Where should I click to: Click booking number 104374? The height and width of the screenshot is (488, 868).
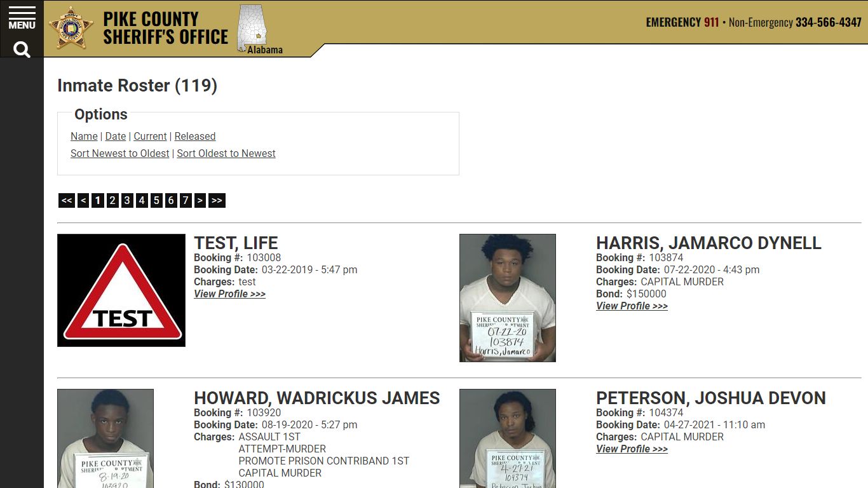666,412
